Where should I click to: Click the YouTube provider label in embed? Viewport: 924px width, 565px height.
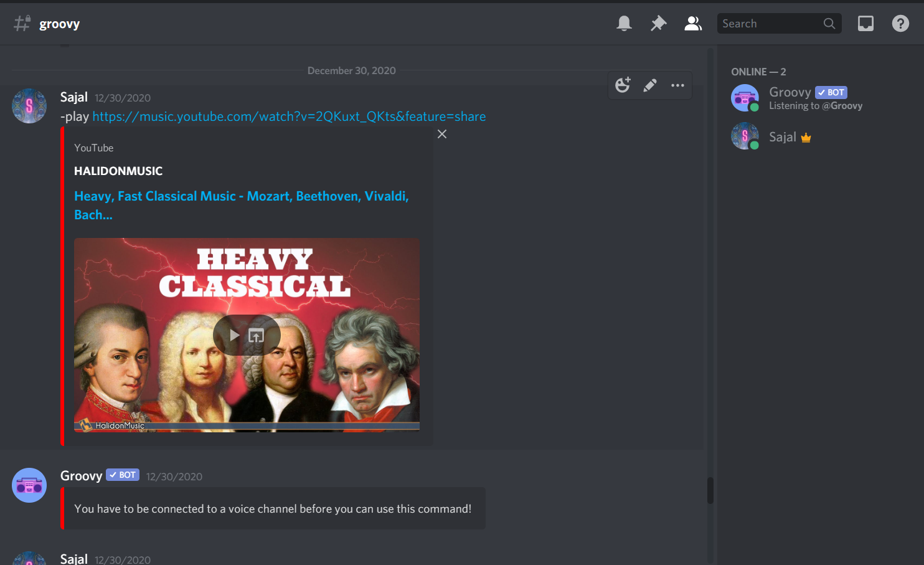point(94,148)
